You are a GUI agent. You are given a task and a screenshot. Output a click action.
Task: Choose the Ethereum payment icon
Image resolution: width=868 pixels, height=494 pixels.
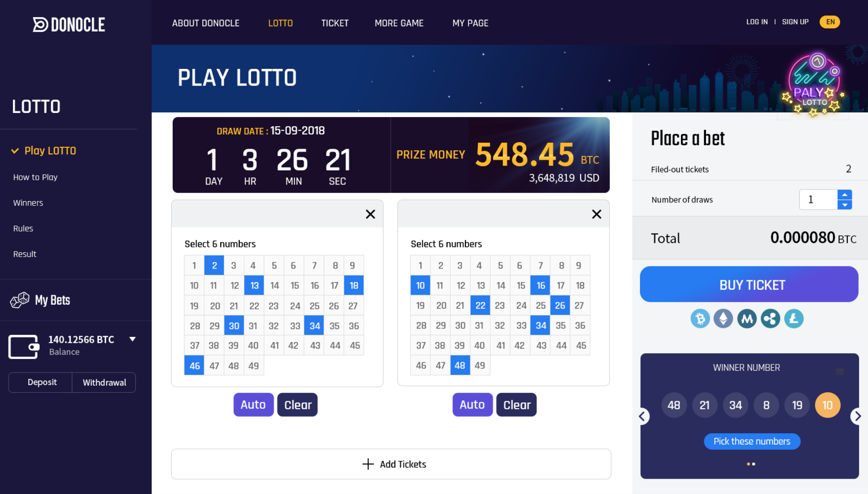click(723, 319)
